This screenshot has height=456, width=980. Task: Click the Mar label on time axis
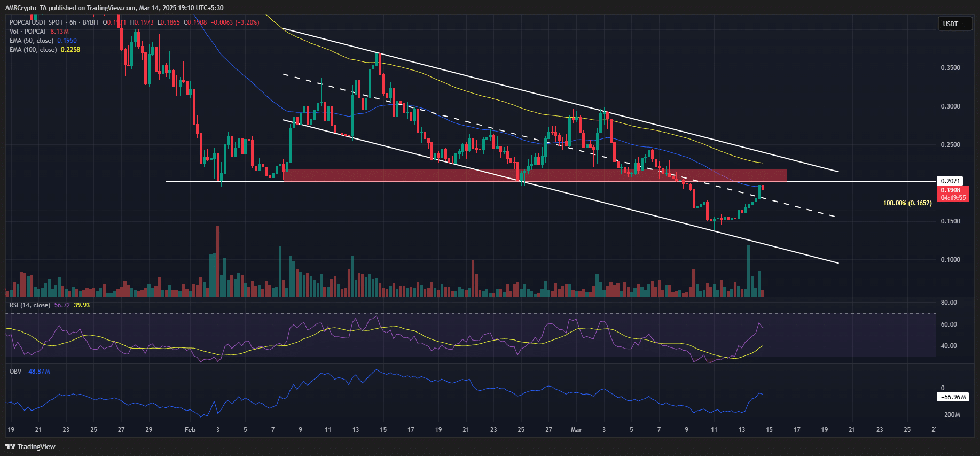(x=576, y=430)
